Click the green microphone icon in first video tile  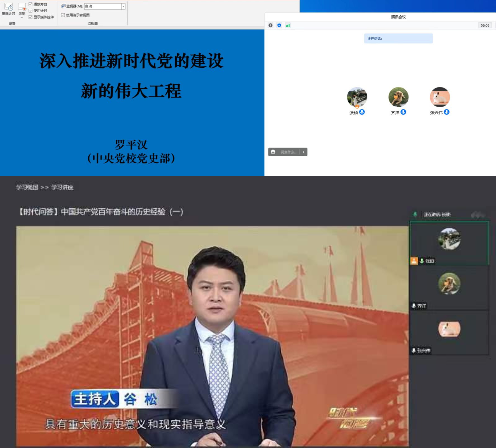(422, 261)
